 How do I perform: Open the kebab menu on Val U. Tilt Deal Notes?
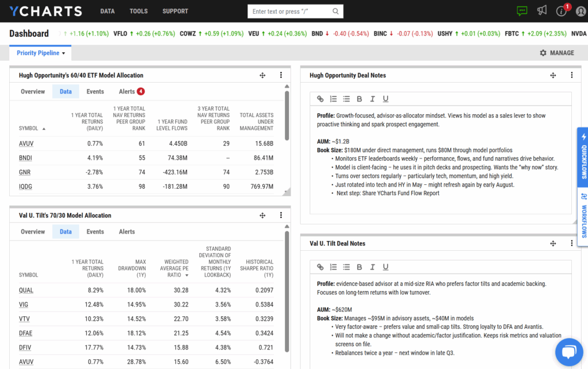tap(571, 243)
